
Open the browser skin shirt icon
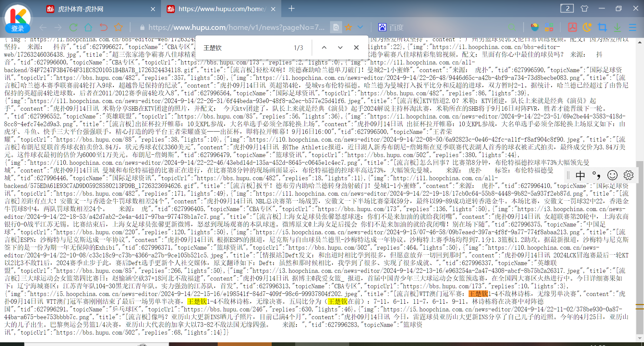pyautogui.click(x=584, y=8)
